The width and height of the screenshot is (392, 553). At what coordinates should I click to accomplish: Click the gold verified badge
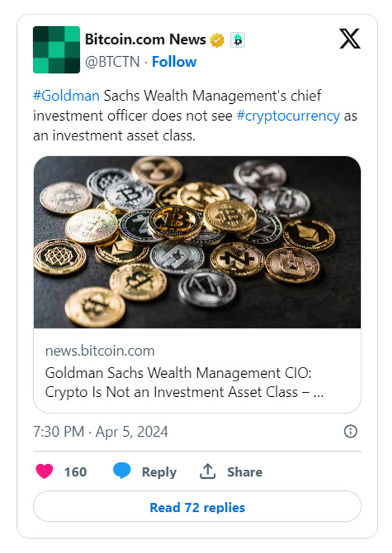tap(217, 40)
